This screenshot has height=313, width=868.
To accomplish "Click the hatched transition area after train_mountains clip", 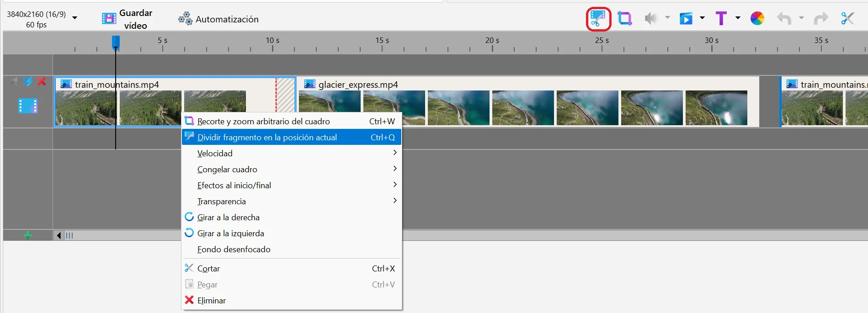I will (286, 95).
